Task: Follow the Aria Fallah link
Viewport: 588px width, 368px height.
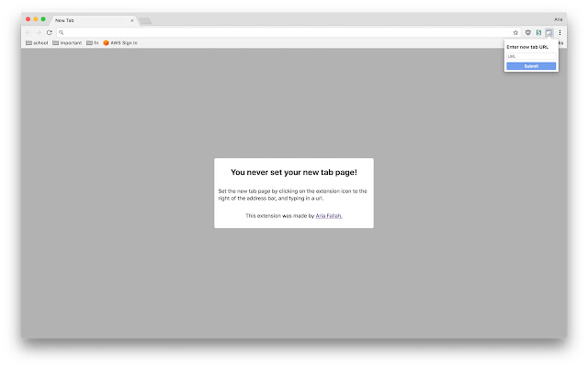Action: [x=329, y=216]
